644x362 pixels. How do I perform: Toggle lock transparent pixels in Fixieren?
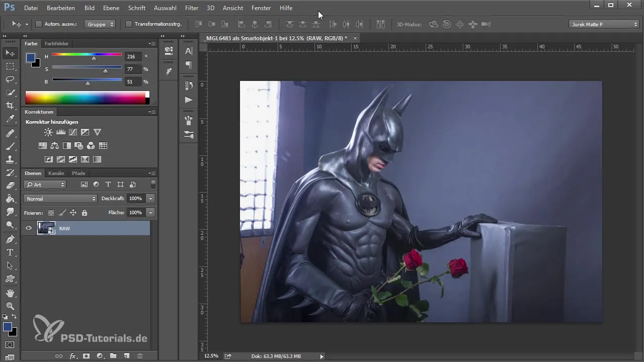[x=51, y=213]
